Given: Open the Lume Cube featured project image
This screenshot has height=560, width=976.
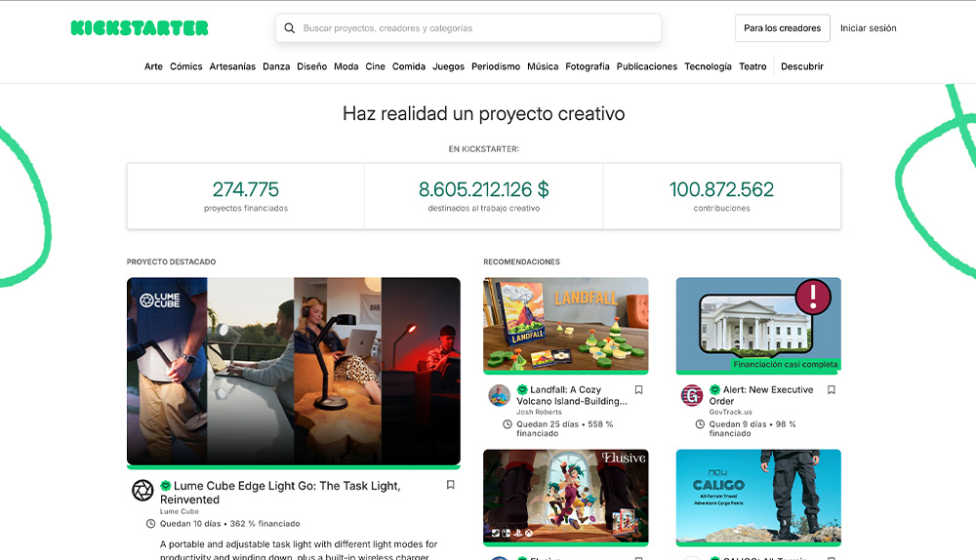Looking at the screenshot, I should tap(294, 371).
